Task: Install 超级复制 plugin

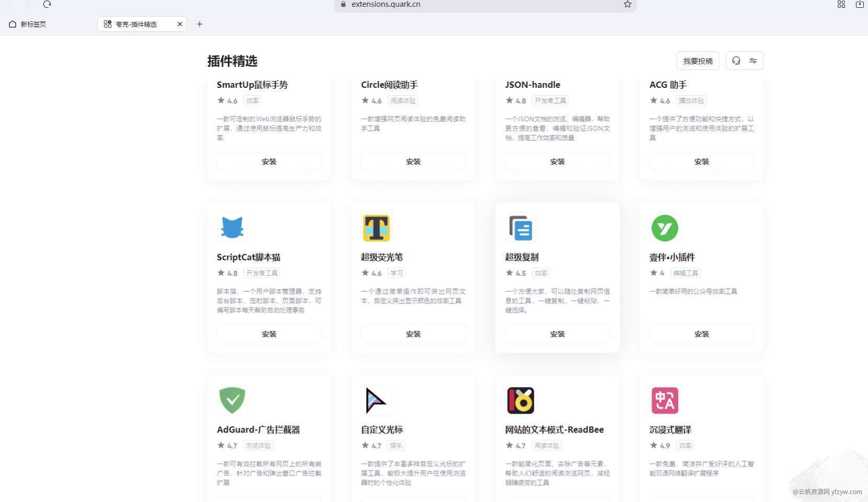Action: click(557, 334)
